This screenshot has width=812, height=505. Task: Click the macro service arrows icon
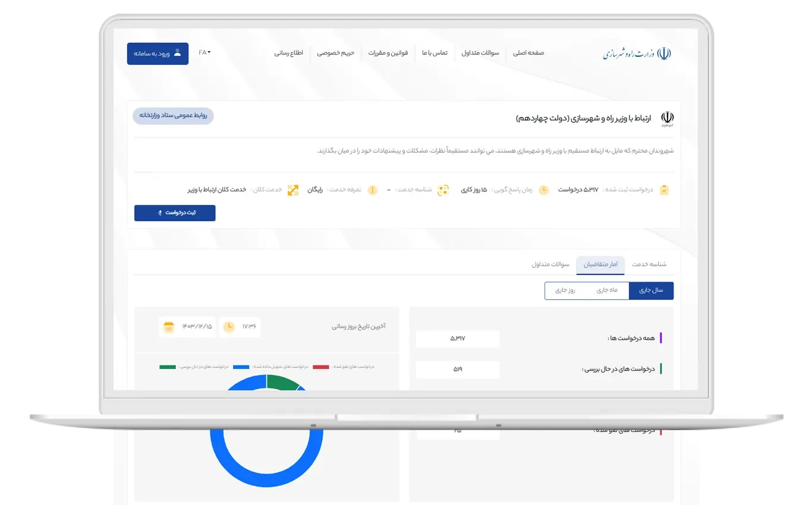tap(293, 190)
